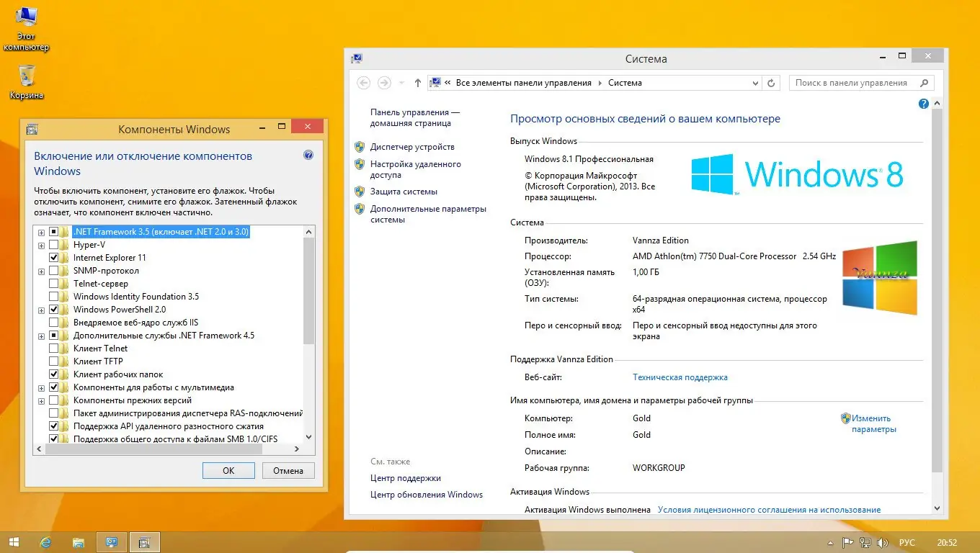Switch to the Система taskbar button

point(112,541)
